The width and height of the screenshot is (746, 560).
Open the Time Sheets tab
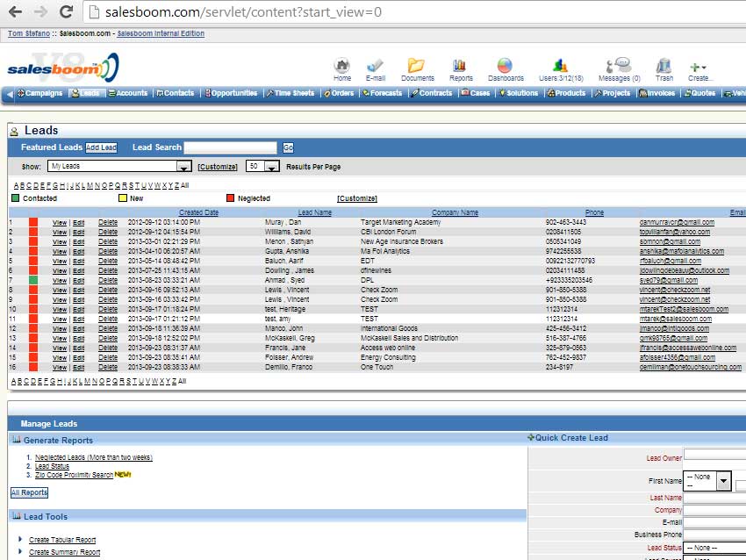click(291, 93)
